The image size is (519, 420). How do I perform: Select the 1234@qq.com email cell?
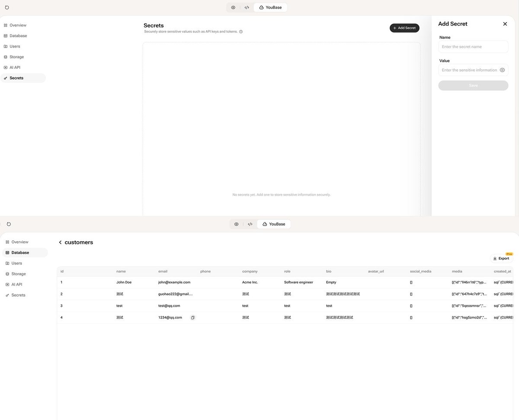tap(170, 318)
